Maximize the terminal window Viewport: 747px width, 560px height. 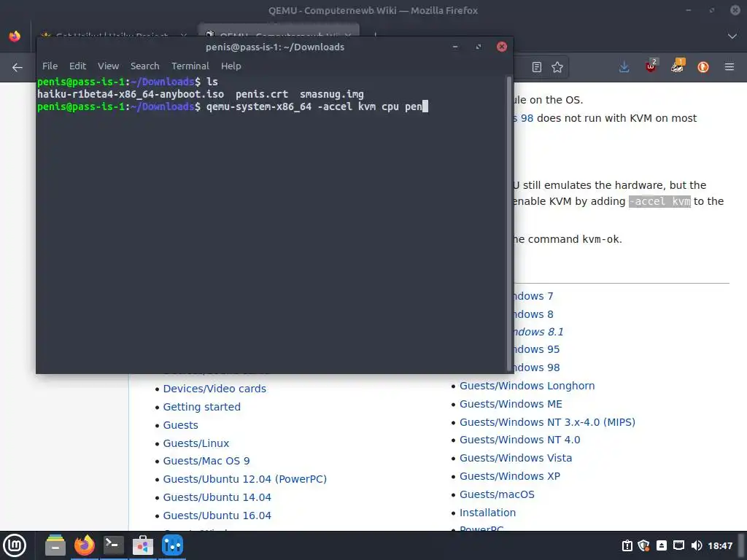(x=479, y=47)
